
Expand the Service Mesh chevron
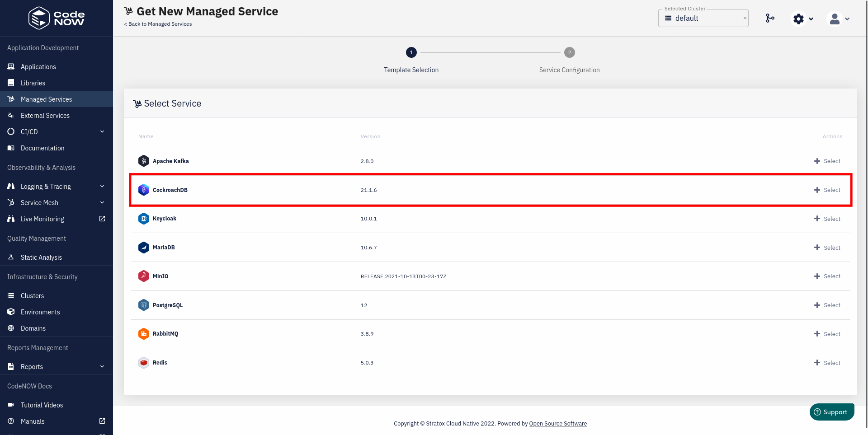[102, 202]
